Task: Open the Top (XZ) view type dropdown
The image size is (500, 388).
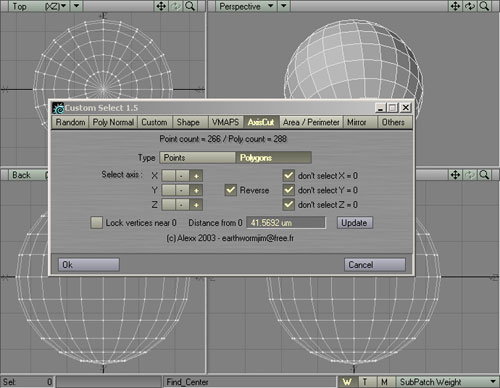Action: (39, 6)
